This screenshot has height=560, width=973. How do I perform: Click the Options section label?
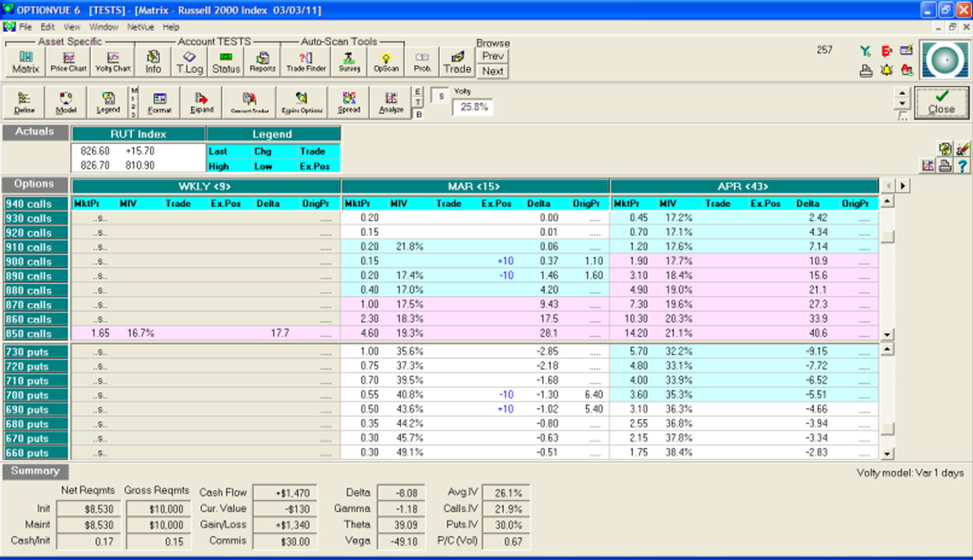click(35, 185)
